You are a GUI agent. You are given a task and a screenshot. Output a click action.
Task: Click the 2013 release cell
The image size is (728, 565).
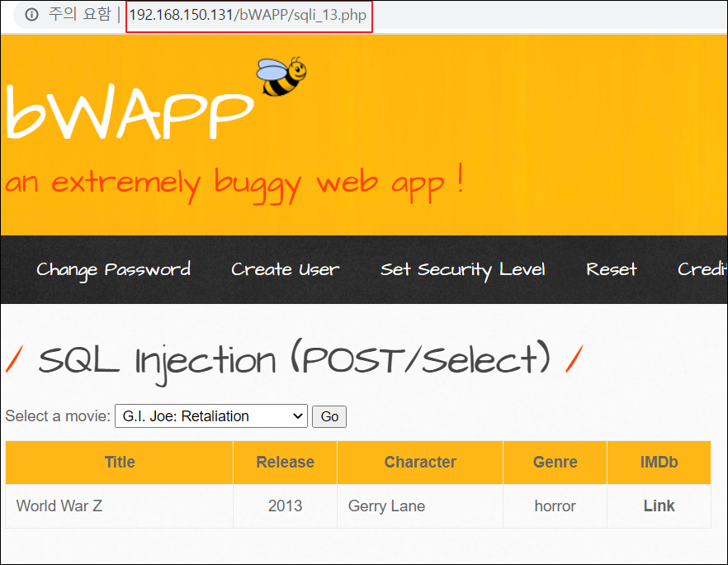point(285,506)
